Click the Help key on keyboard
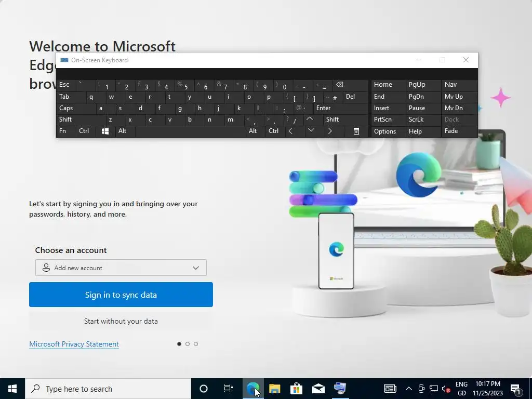This screenshot has width=532, height=399. click(423, 131)
